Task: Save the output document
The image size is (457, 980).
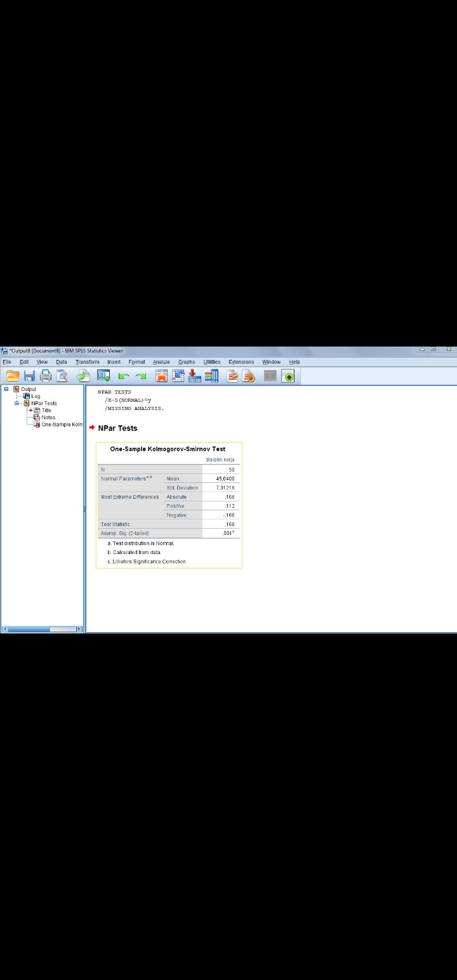Action: 29,376
